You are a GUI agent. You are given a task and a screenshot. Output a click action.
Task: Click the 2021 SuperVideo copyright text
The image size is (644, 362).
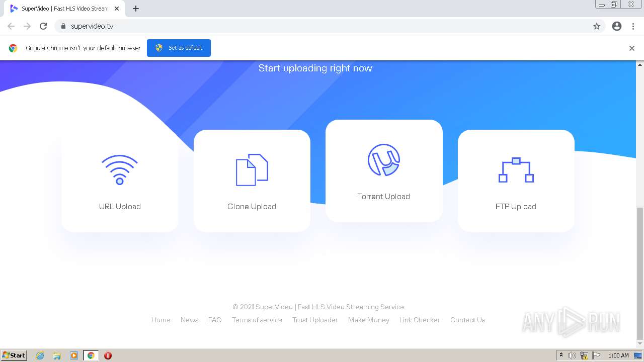tap(318, 307)
